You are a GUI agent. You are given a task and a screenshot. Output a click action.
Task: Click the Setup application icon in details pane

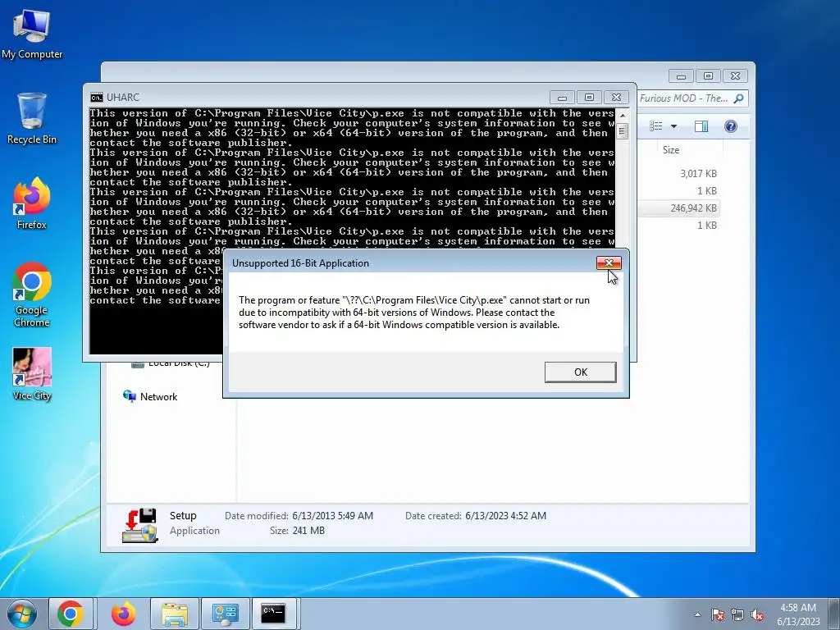pos(139,525)
